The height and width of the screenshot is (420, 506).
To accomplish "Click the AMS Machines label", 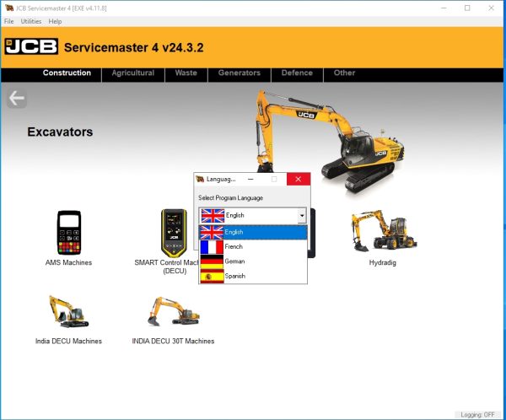I will 68,263.
